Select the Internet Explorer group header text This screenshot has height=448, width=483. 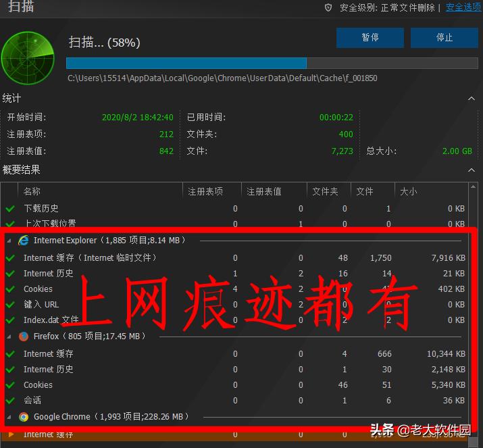click(x=109, y=241)
